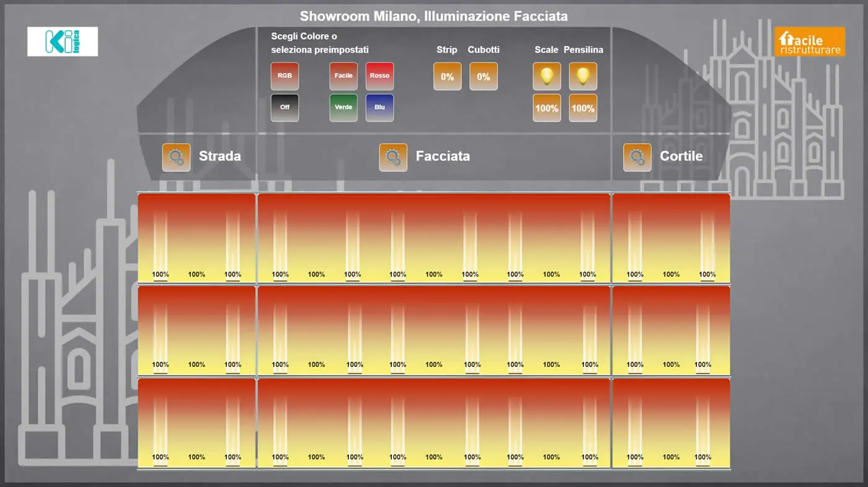
Task: Choose the Facile preset color
Action: (x=343, y=76)
